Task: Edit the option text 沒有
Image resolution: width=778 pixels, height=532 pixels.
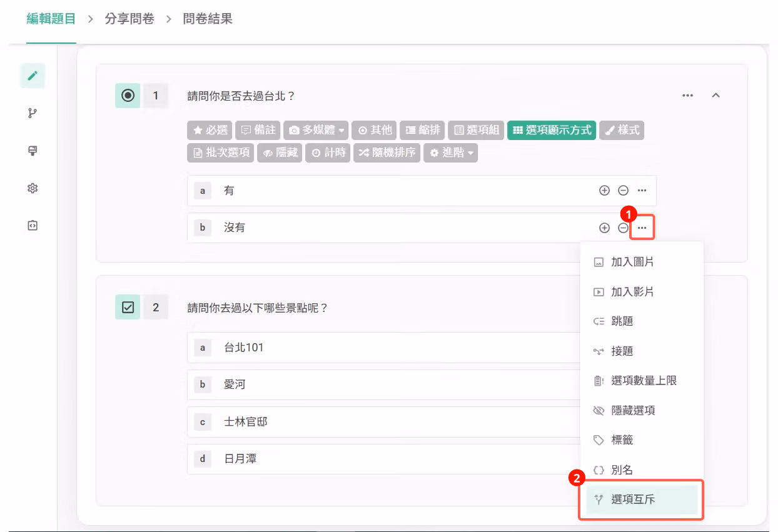Action: point(235,228)
